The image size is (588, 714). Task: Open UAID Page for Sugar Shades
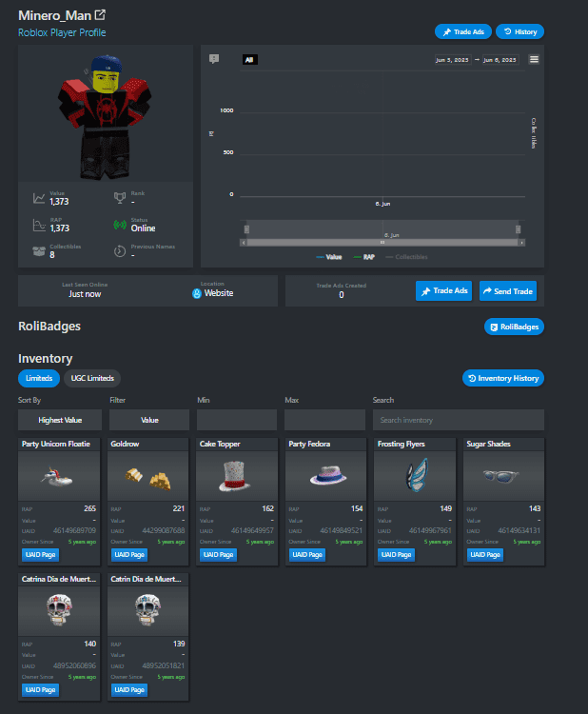[485, 555]
